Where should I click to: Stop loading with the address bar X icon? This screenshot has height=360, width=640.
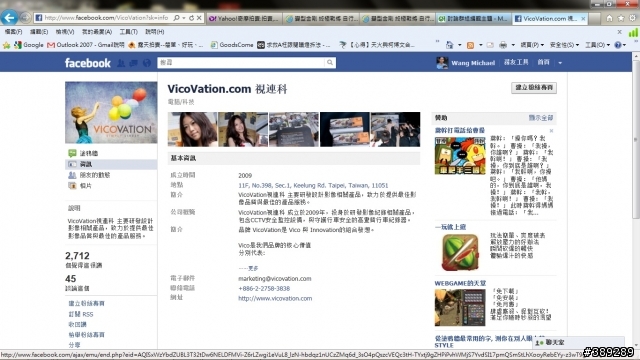click(x=199, y=18)
